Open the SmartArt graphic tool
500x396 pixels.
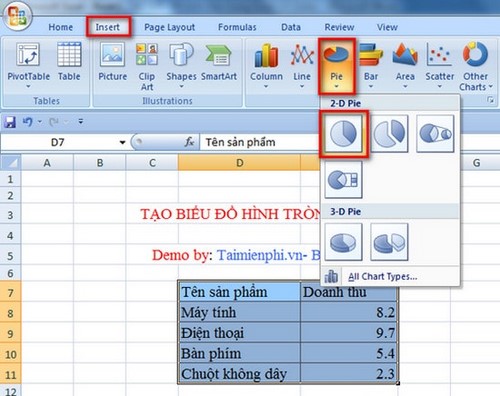pos(219,62)
